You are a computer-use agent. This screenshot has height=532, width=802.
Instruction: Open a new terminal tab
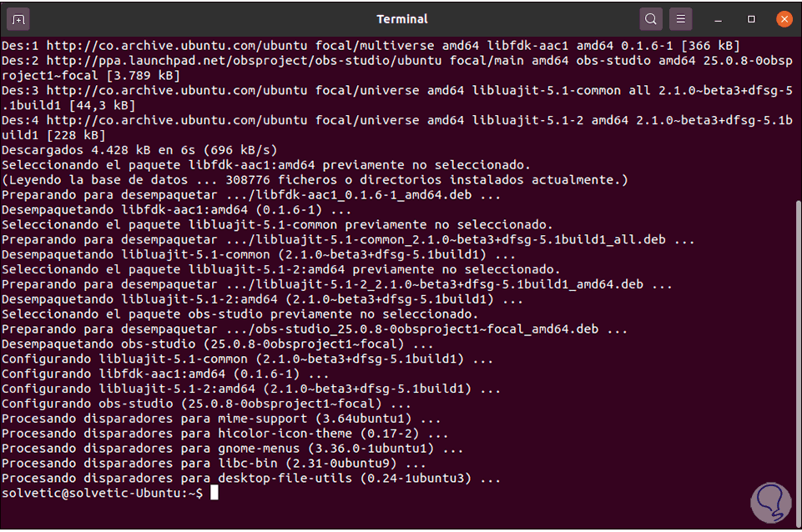point(18,18)
